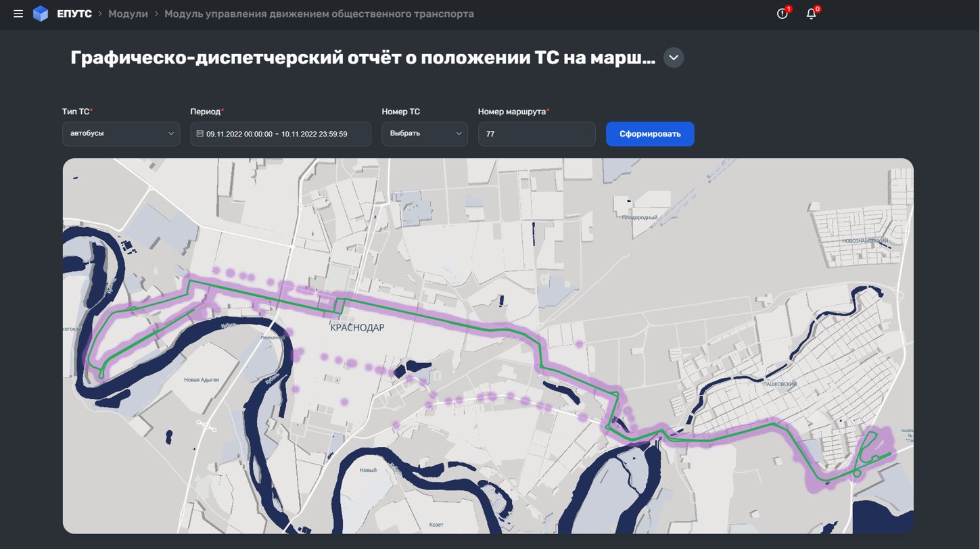980x549 pixels.
Task: Click the ПАШКОВСКИЙ district label on map
Action: click(x=779, y=384)
